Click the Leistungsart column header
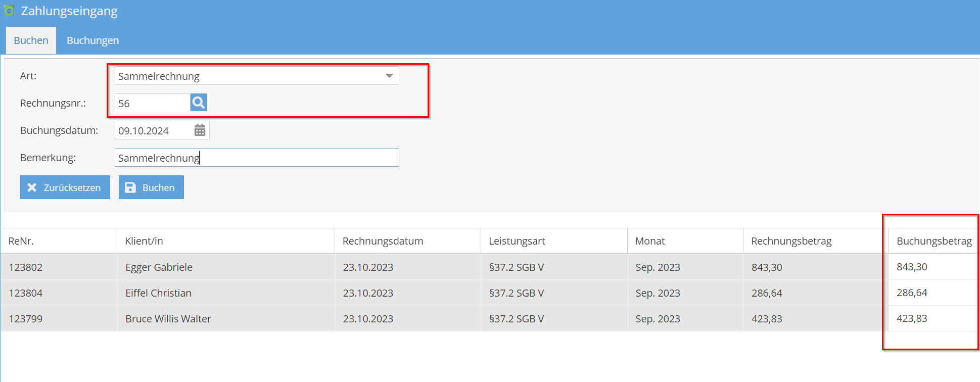Screen dimensions: 980x382 [x=517, y=241]
